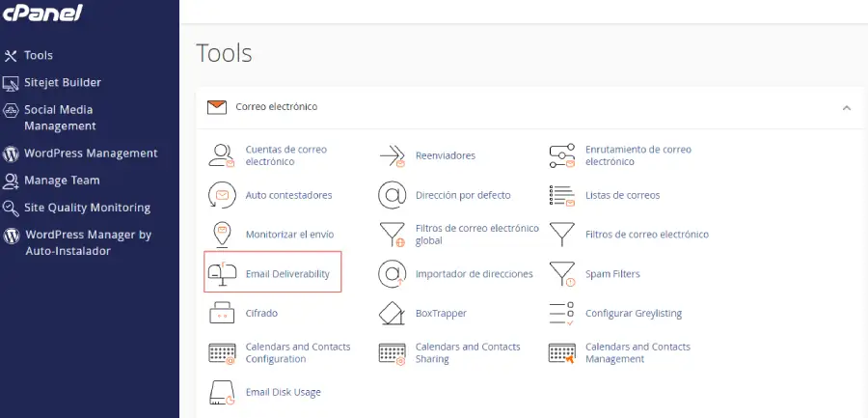Click the cPanel logo
The height and width of the screenshot is (418, 868).
(42, 13)
